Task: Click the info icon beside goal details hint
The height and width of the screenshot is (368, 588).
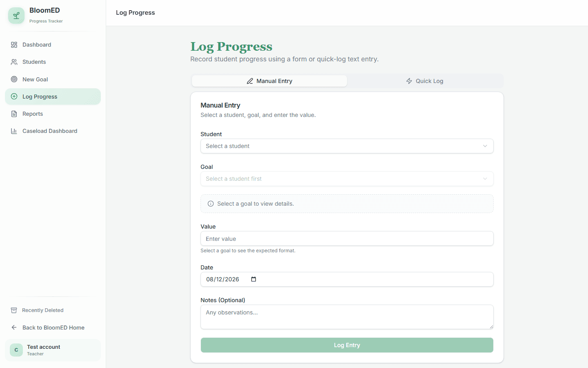Action: pyautogui.click(x=211, y=204)
